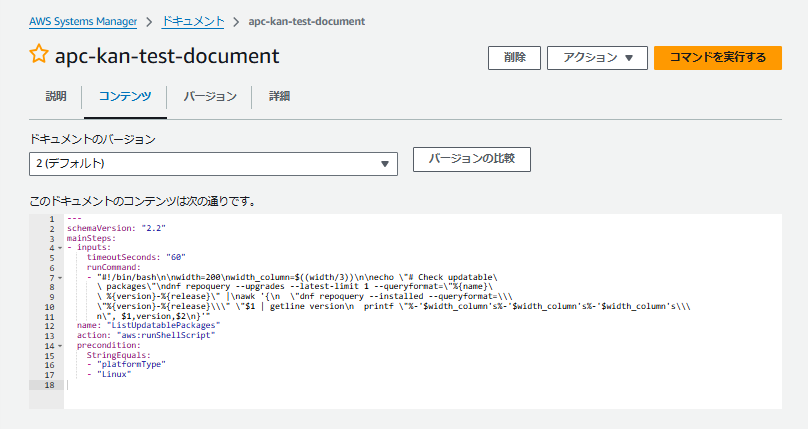This screenshot has height=429, width=808.
Task: Click the timeoutSeconds: "60" line
Action: [136, 258]
